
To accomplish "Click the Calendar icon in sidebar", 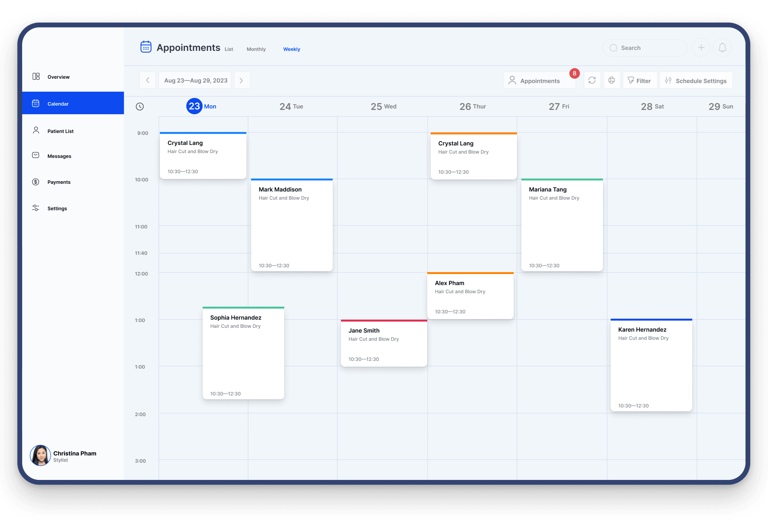I will click(36, 103).
